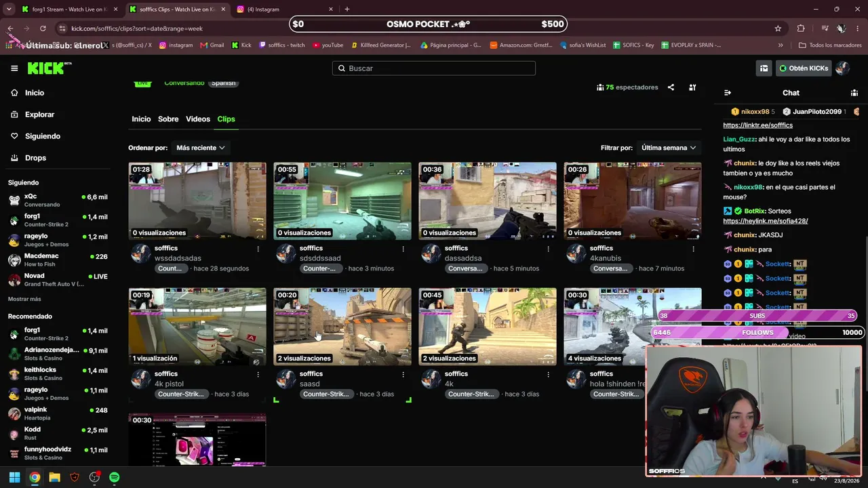868x488 pixels.
Task: Open funnyhoodvidz in the Recomendado list
Action: 58,453
